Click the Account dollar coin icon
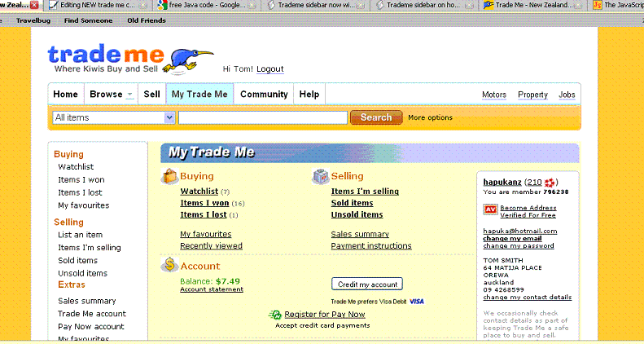 click(169, 266)
